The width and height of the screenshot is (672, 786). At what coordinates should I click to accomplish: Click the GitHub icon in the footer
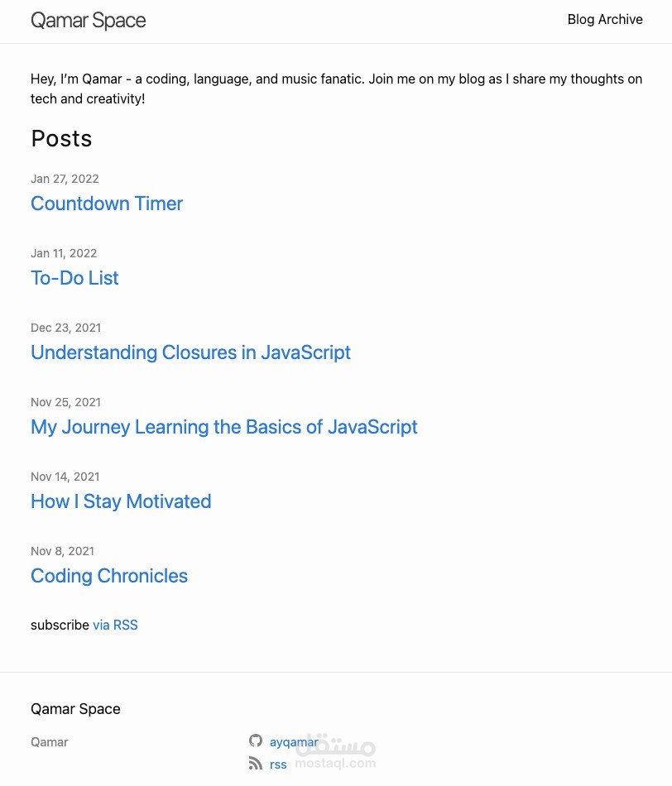tap(256, 740)
